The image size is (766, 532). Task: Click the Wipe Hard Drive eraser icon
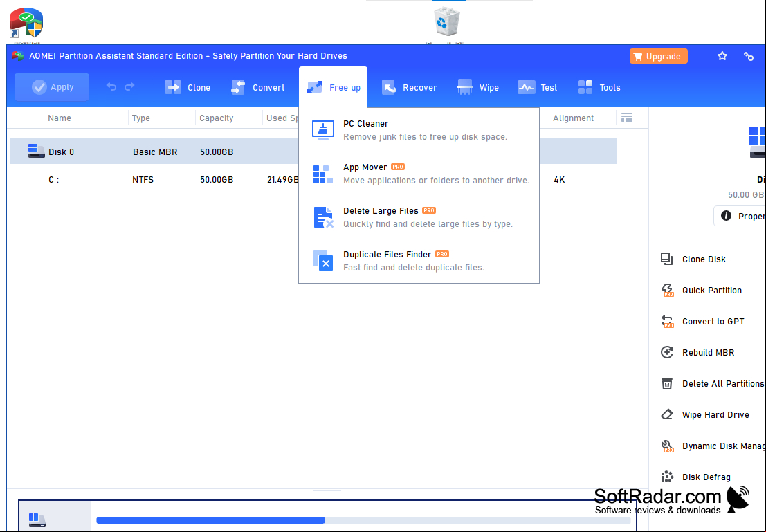click(x=667, y=415)
